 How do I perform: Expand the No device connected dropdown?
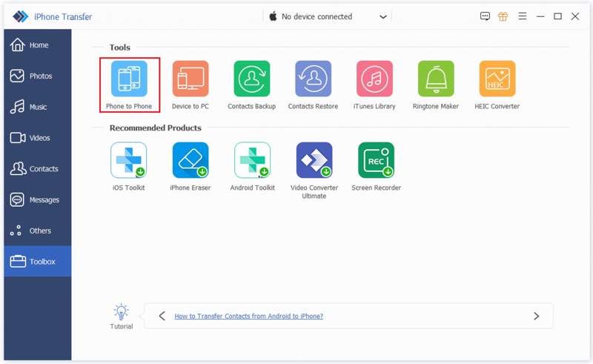click(383, 16)
